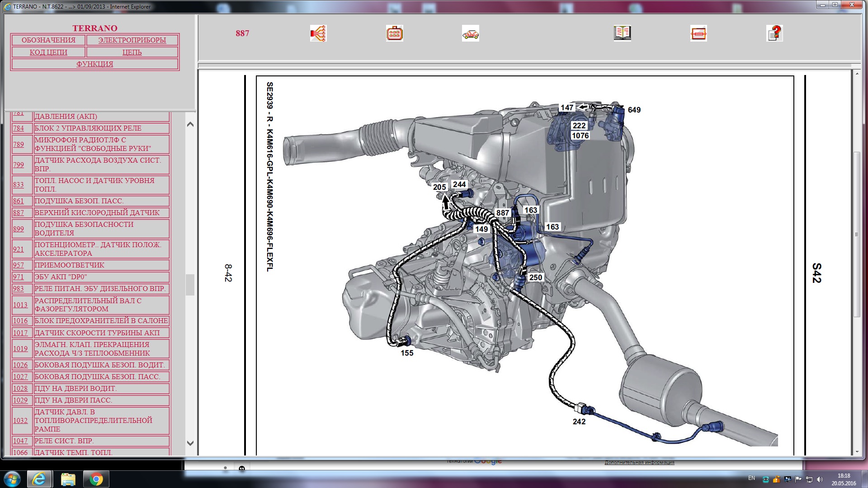The width and height of the screenshot is (868, 488).
Task: Open the network tray icon
Action: pos(809,479)
